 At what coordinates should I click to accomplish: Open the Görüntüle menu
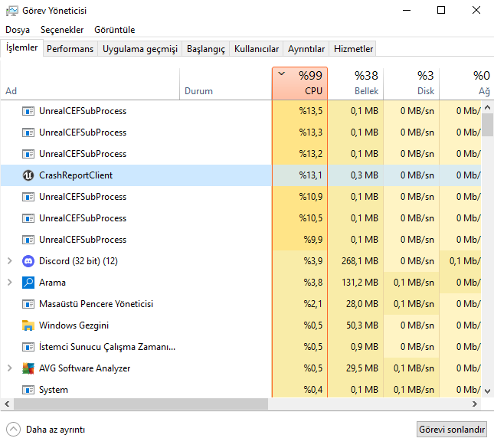click(115, 30)
